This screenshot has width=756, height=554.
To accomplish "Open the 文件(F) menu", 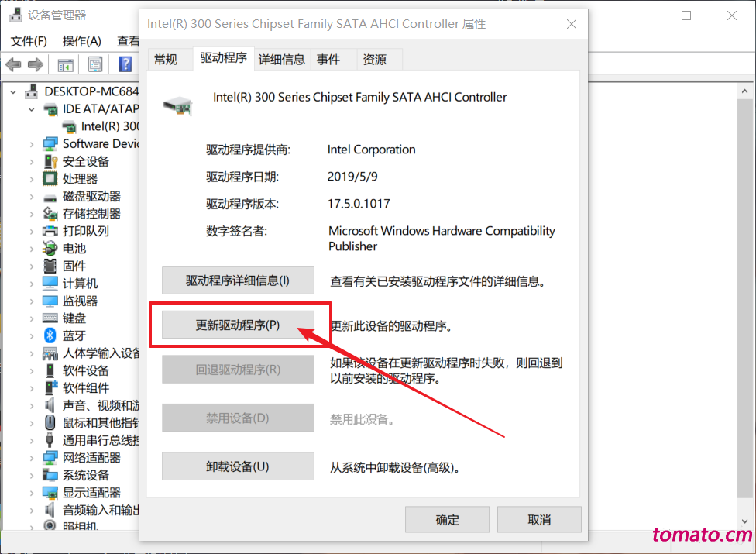I will (x=29, y=41).
